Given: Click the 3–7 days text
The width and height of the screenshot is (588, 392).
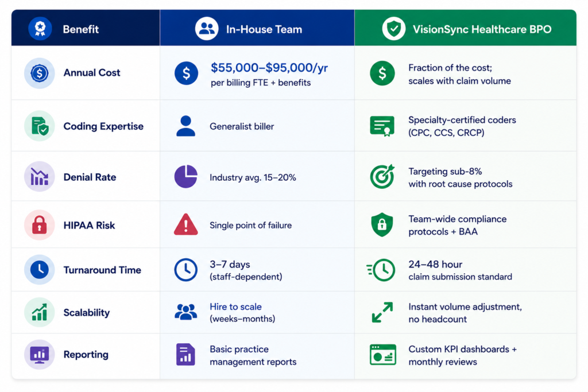Looking at the screenshot, I should click(x=230, y=264).
